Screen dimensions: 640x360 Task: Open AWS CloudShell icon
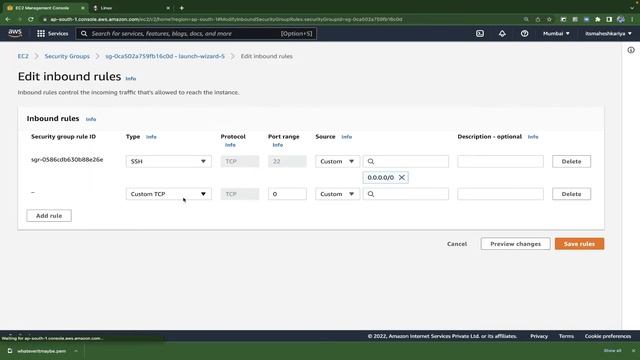(x=480, y=33)
